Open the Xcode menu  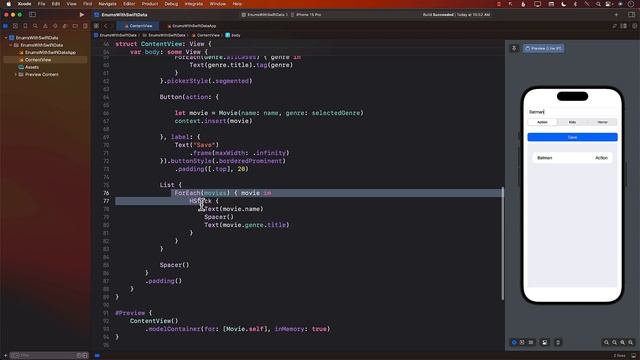pos(24,4)
